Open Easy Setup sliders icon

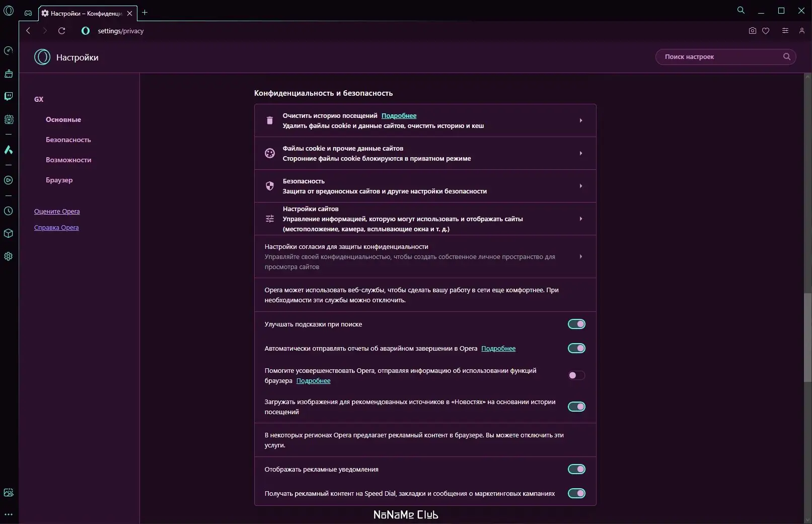coord(785,31)
